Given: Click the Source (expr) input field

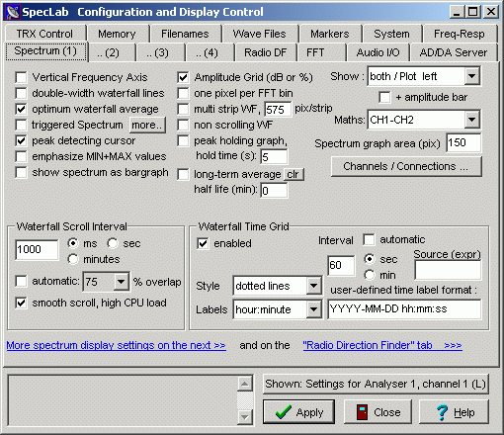Looking at the screenshot, I should [448, 270].
